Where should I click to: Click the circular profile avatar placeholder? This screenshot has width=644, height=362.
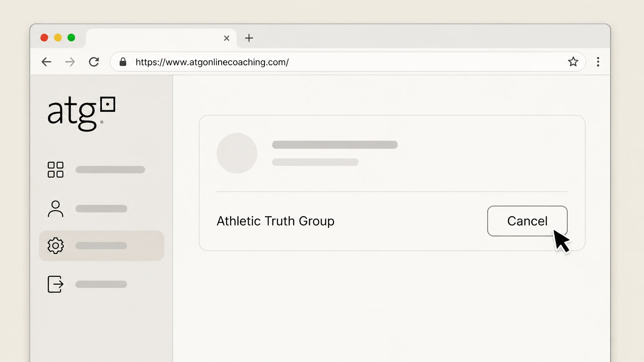coord(237,153)
